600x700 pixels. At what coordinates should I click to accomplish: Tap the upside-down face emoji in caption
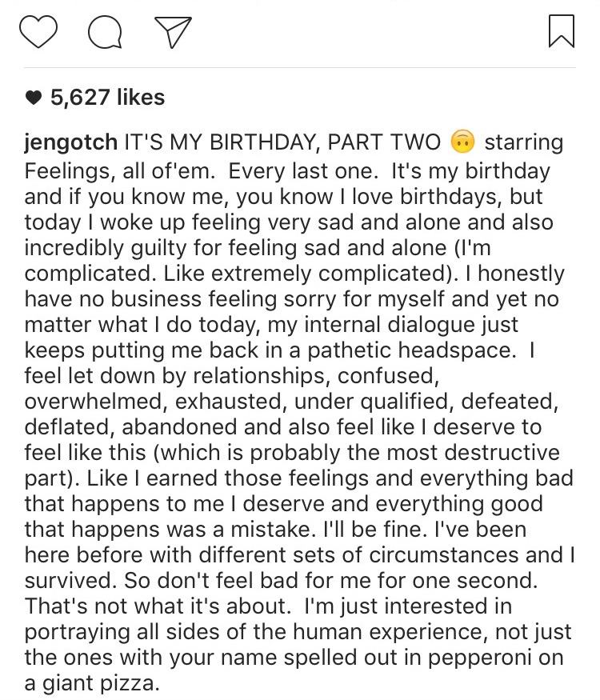click(462, 142)
